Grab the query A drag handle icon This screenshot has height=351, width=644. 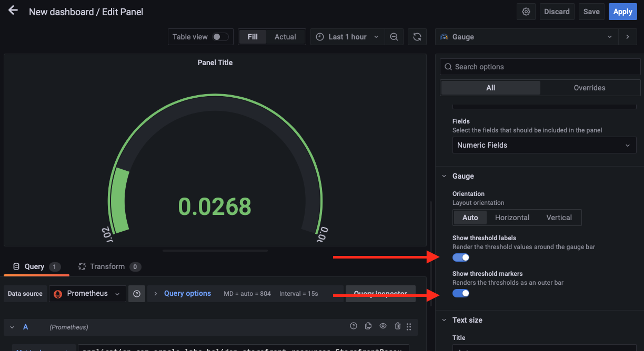coord(409,326)
